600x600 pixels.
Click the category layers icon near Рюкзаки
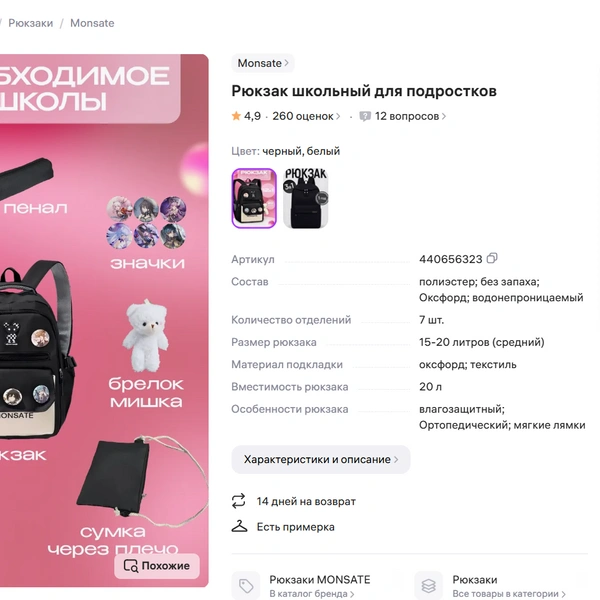(x=429, y=586)
